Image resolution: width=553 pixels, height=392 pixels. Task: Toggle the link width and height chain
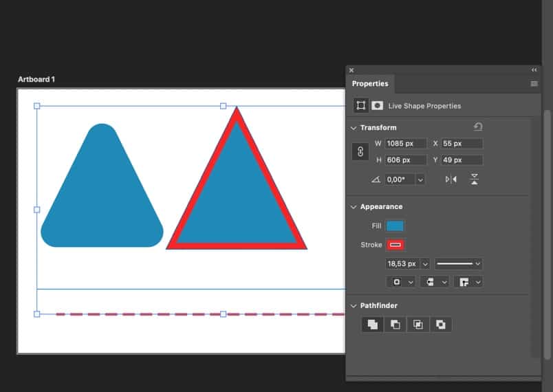360,151
